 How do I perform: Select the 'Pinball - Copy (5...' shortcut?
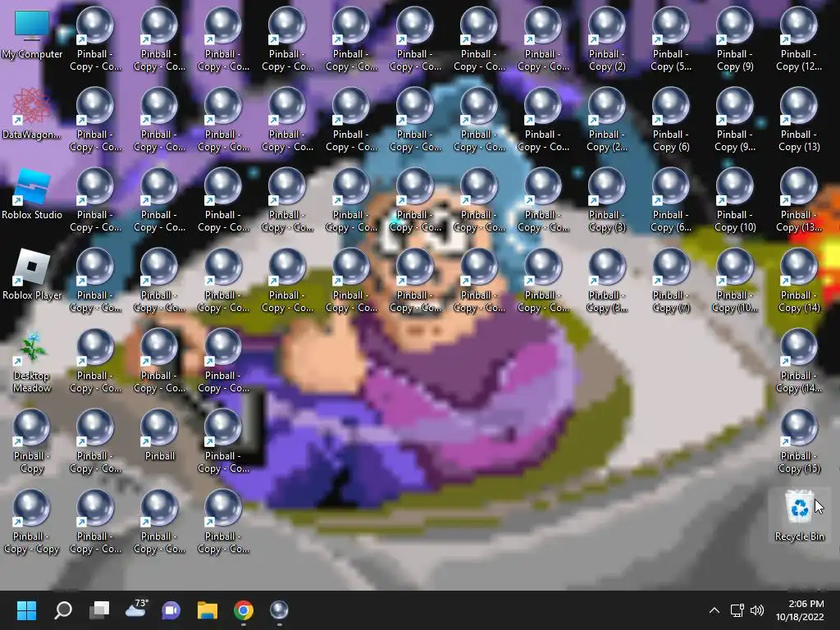click(671, 39)
